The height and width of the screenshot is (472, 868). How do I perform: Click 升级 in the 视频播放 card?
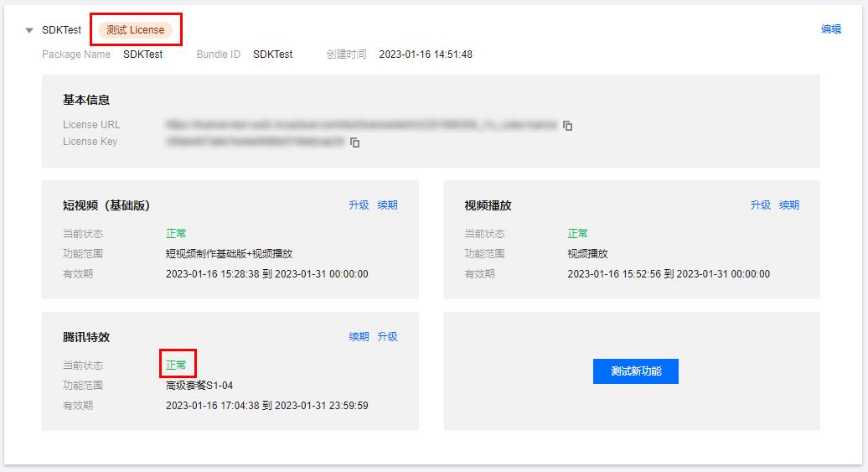pos(761,205)
